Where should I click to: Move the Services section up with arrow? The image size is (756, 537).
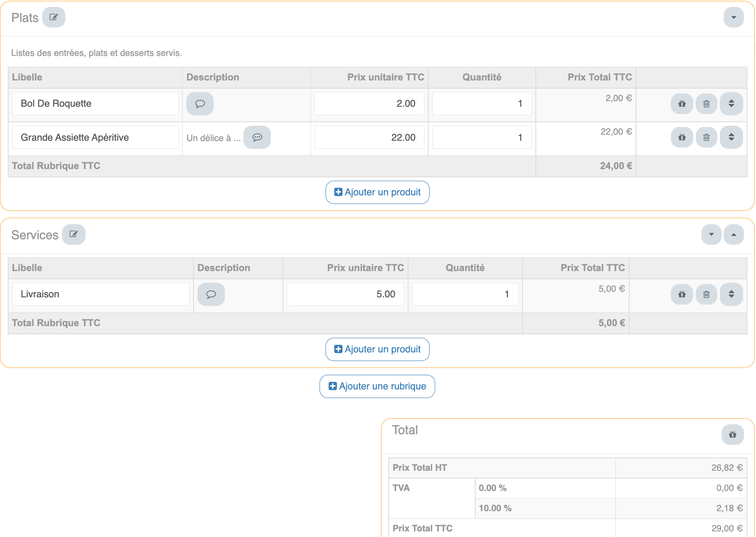coord(734,235)
